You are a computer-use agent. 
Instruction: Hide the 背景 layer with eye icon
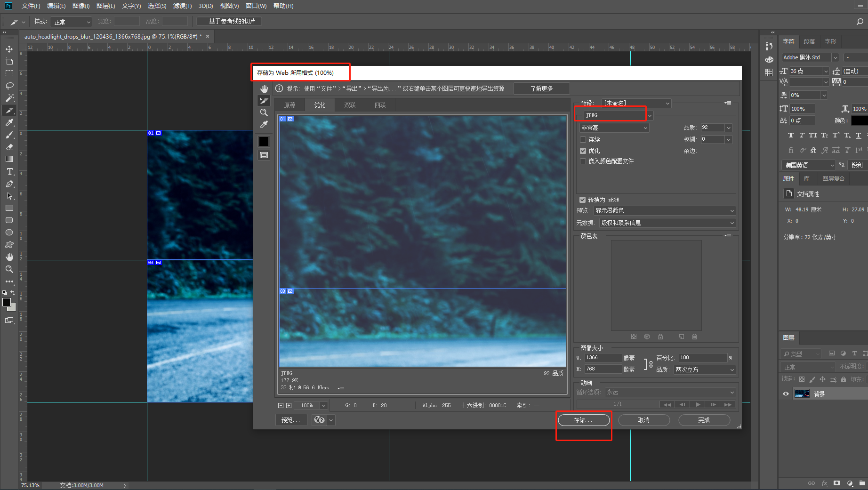pyautogui.click(x=786, y=394)
